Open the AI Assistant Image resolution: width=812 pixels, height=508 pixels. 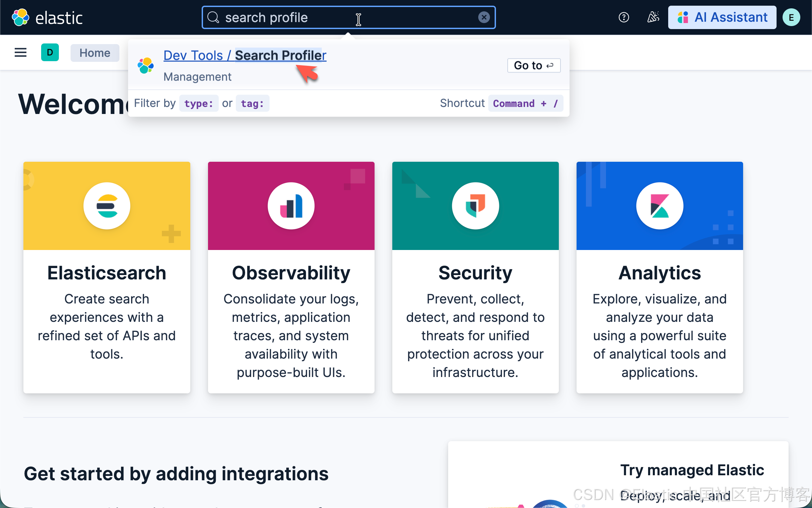pyautogui.click(x=722, y=17)
